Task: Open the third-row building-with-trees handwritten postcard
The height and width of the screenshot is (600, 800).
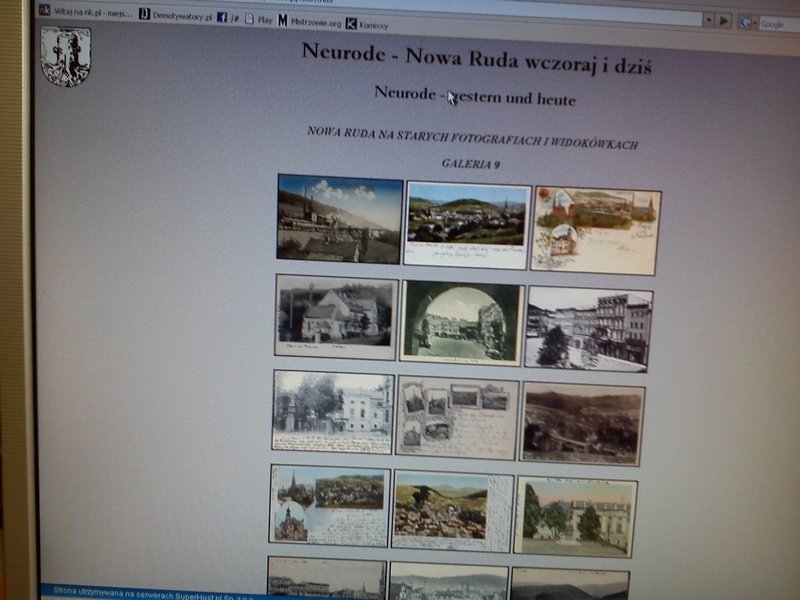Action: [x=333, y=412]
